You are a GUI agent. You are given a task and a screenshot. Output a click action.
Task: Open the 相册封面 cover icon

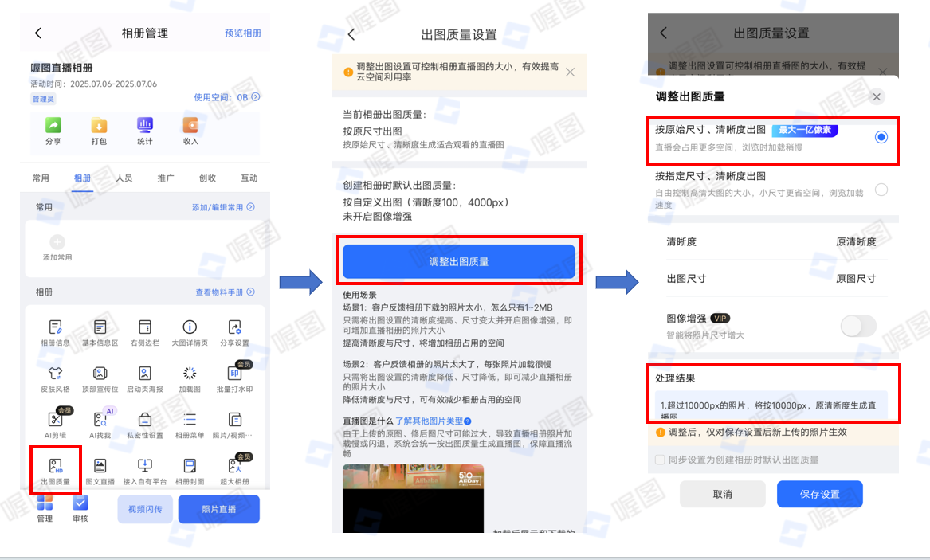coord(190,466)
